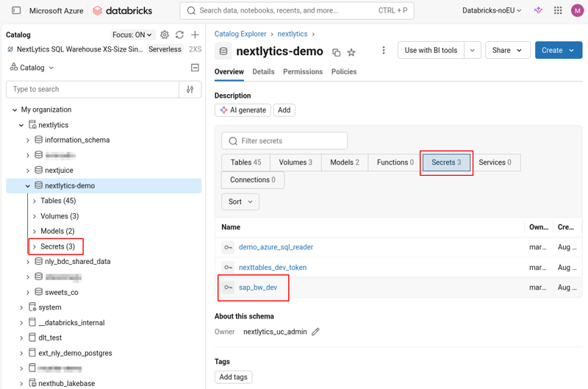Open the Sort dropdown
The image size is (588, 389).
tap(240, 201)
